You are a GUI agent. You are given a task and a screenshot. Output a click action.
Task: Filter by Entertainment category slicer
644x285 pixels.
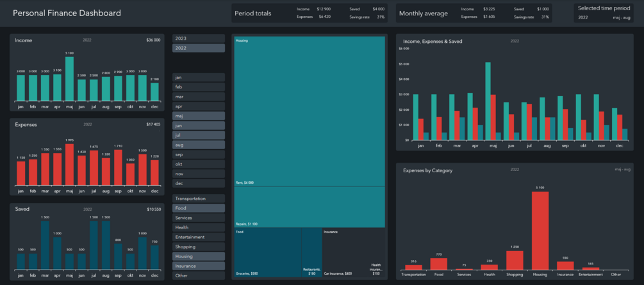[199, 237]
